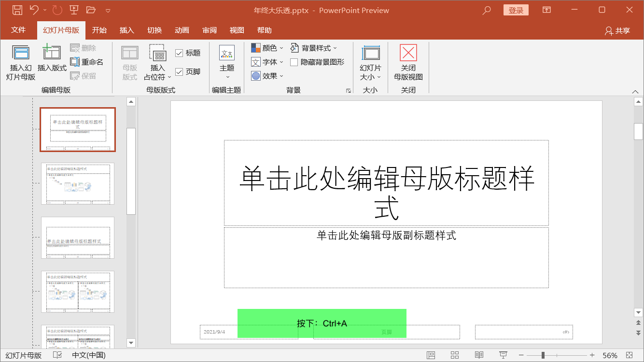Open the search magnifier in the title bar

[487, 10]
